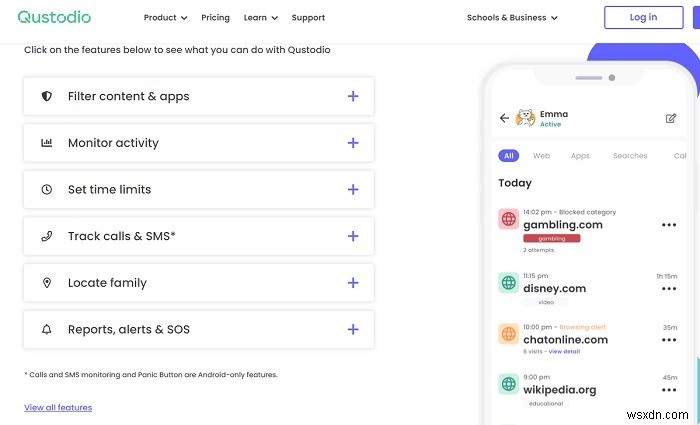
Task: Tap the back arrow next to Emma
Action: tap(504, 118)
